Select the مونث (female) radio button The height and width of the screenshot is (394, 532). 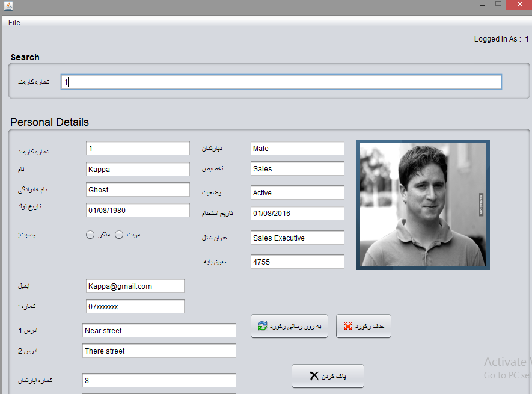119,235
